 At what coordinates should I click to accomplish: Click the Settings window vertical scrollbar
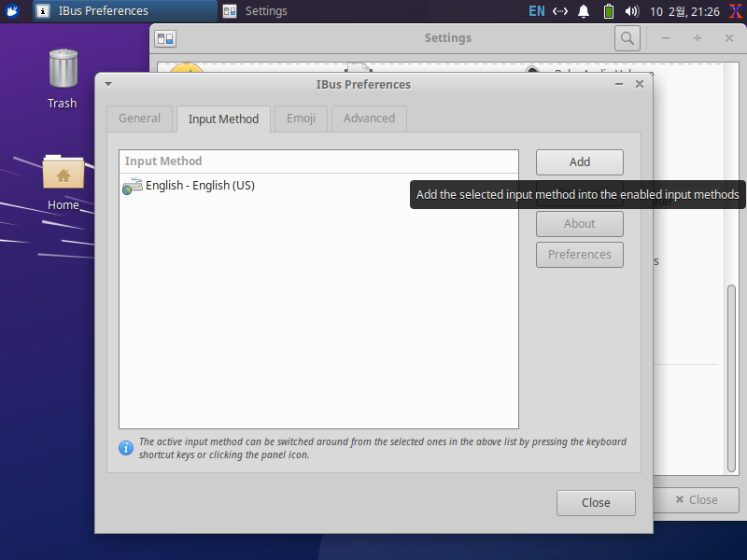[732, 379]
